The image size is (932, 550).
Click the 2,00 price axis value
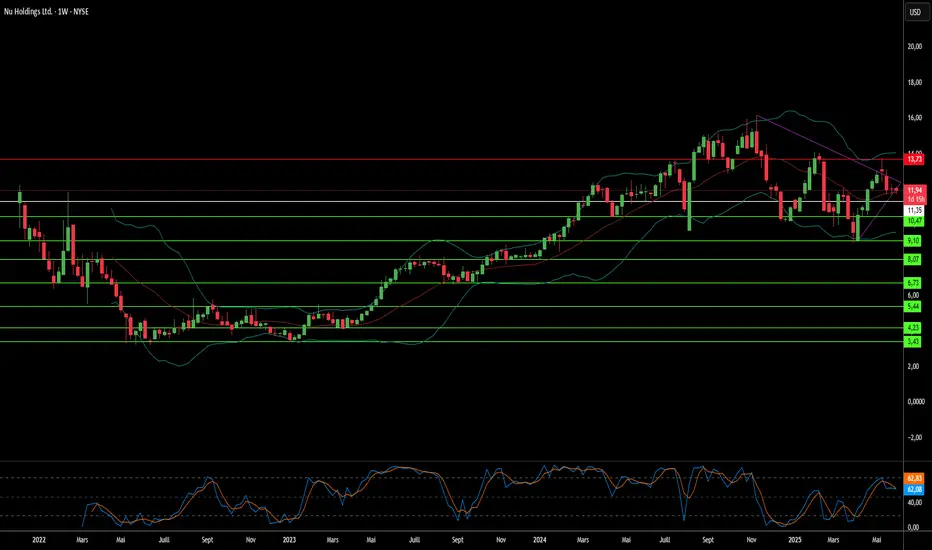click(x=913, y=366)
